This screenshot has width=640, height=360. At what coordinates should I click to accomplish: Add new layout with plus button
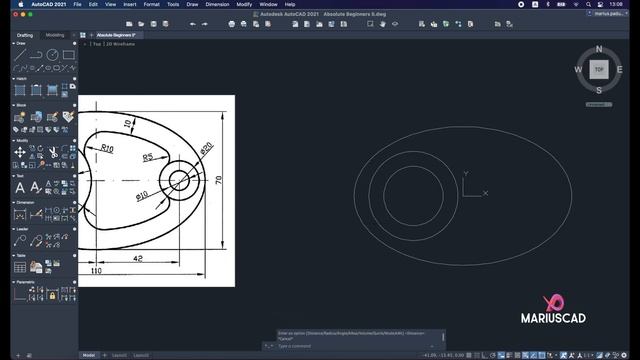(x=104, y=356)
